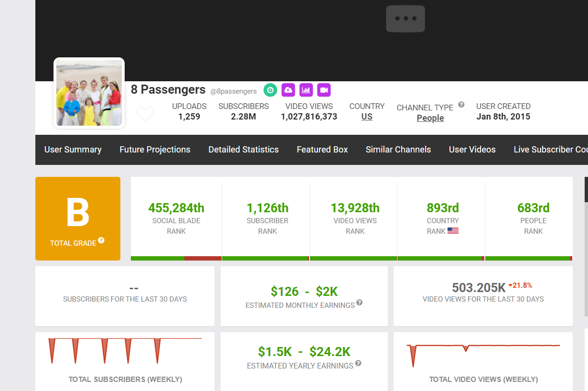Click help icon next to Channel Type

tap(461, 105)
